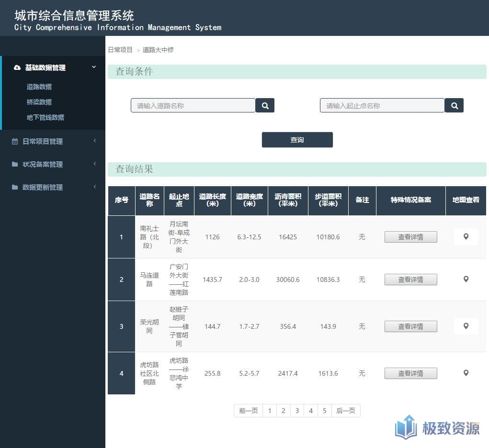Go to 前一页 previous page
The image size is (489, 448).
tap(248, 411)
